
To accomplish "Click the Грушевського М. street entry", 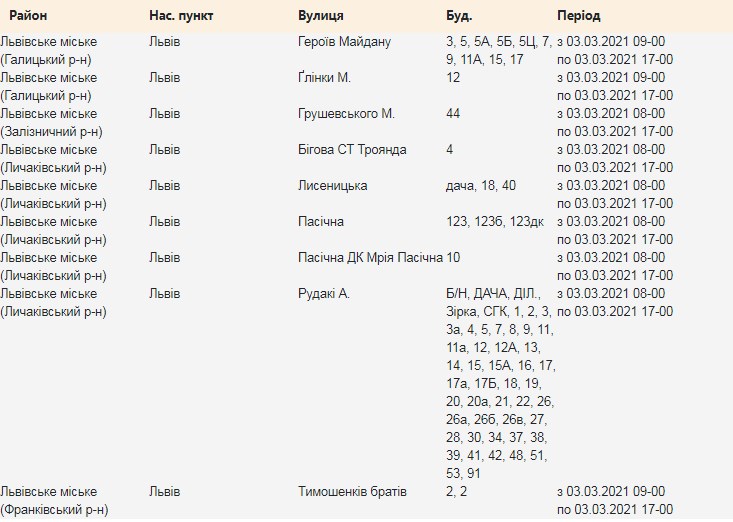I will pyautogui.click(x=346, y=113).
